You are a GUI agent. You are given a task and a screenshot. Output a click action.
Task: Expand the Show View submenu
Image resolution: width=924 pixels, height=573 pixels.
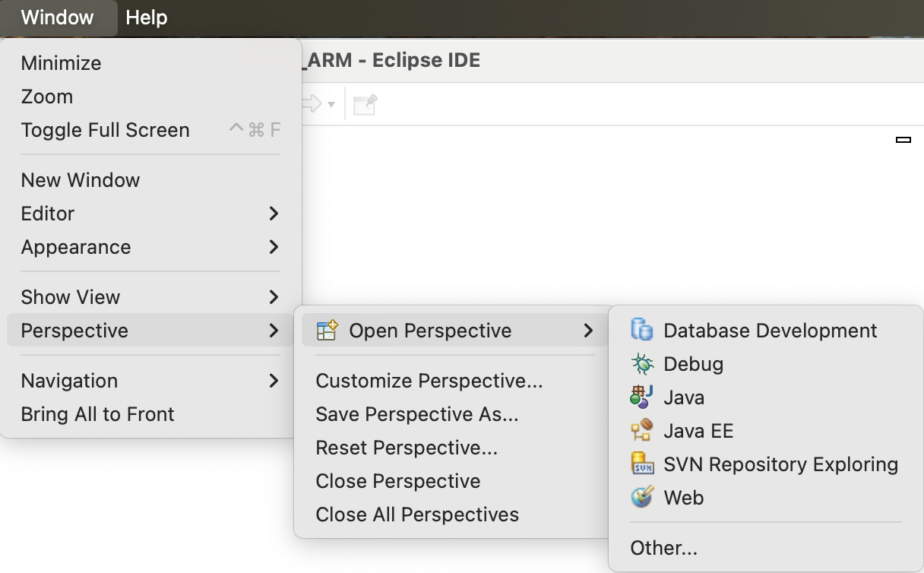(274, 297)
